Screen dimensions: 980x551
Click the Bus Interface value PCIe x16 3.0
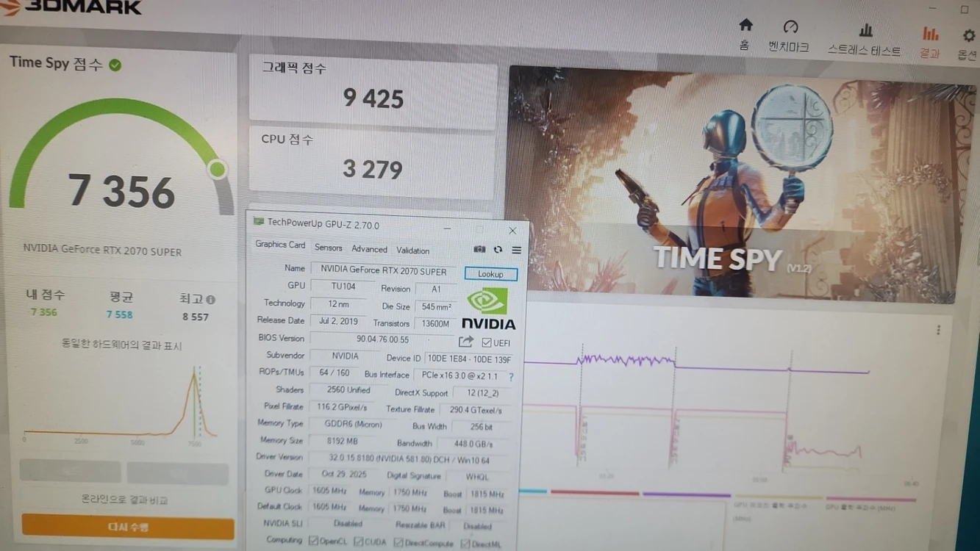point(459,376)
